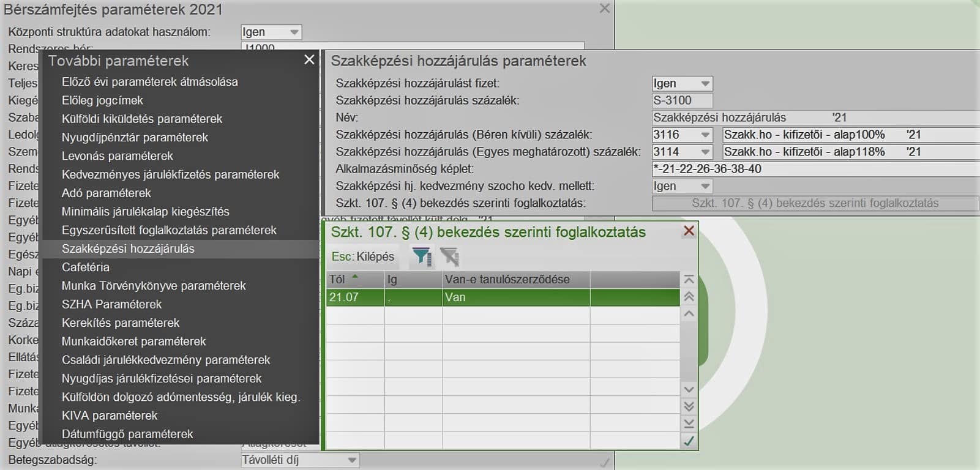Jump to first row with top arrow
Image resolution: width=980 pixels, height=470 pixels.
[x=689, y=280]
